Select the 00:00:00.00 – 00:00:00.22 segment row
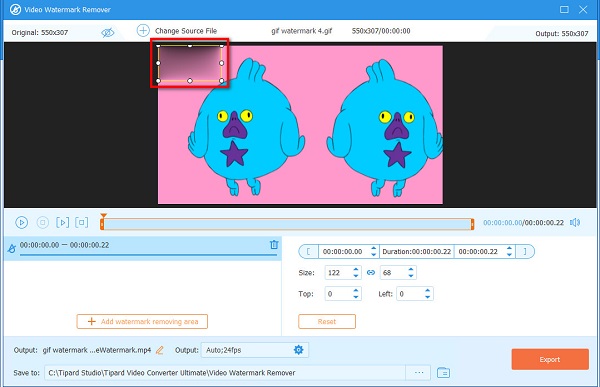 tap(142, 248)
